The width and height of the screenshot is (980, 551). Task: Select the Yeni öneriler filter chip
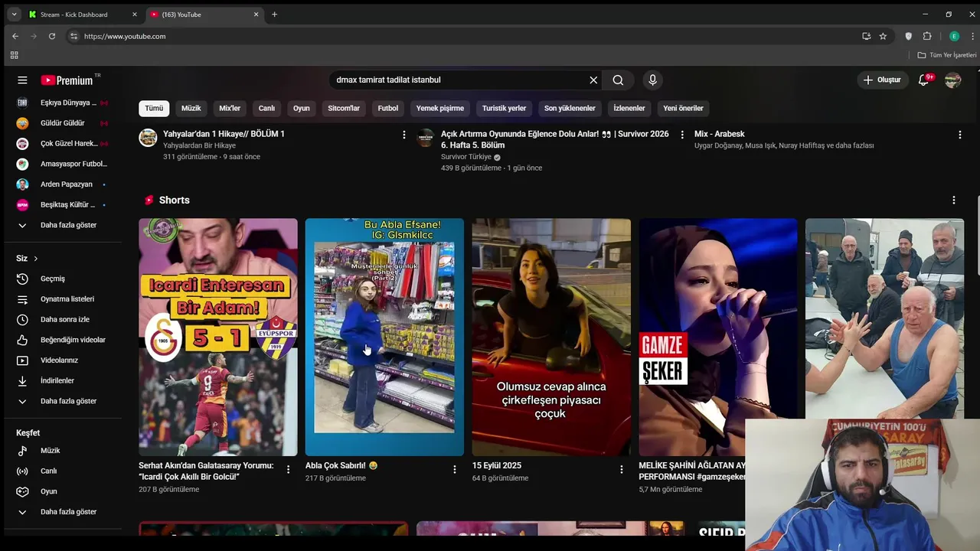point(683,108)
